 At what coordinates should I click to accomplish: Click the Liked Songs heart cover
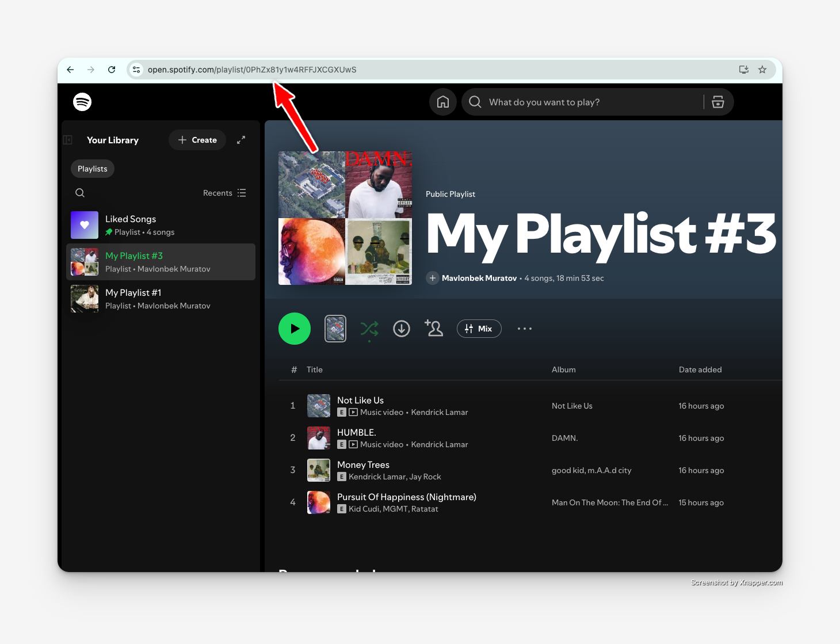coord(85,225)
